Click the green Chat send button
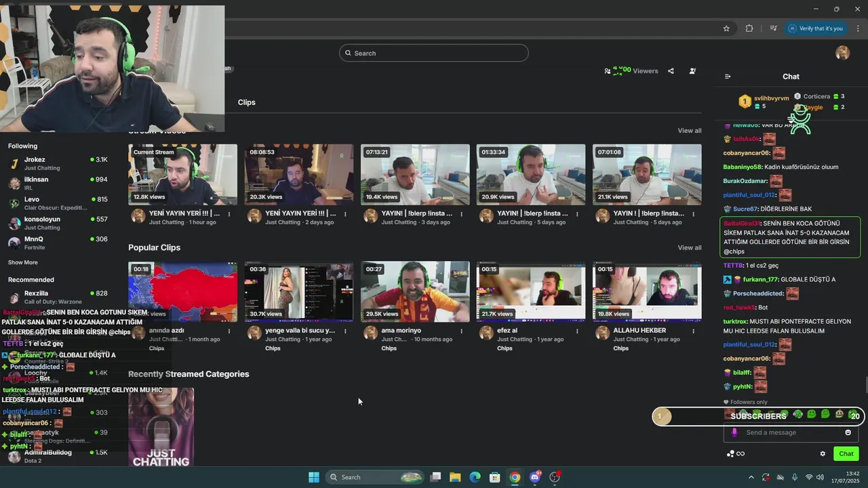Image resolution: width=868 pixels, height=488 pixels. pos(846,454)
